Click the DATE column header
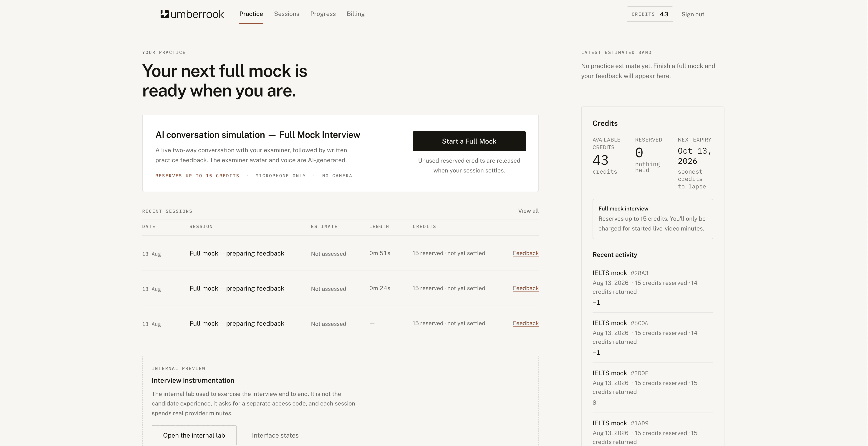Image resolution: width=868 pixels, height=446 pixels. pyautogui.click(x=149, y=227)
